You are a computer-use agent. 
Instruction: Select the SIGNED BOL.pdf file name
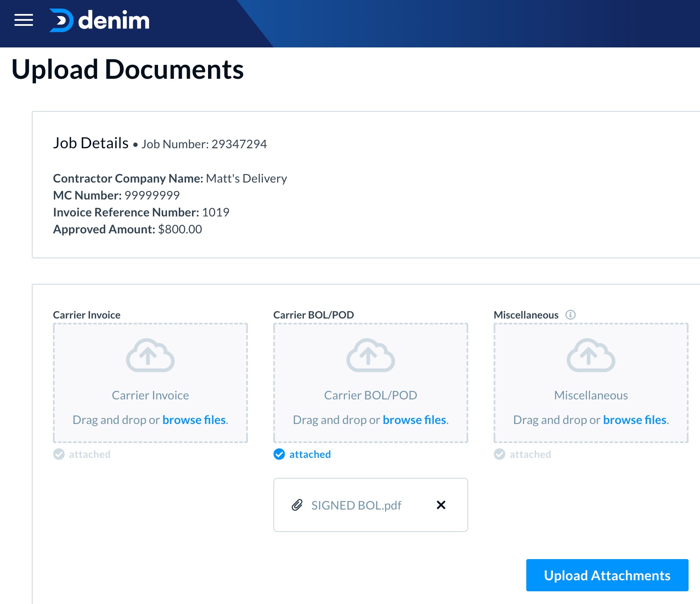tap(356, 505)
